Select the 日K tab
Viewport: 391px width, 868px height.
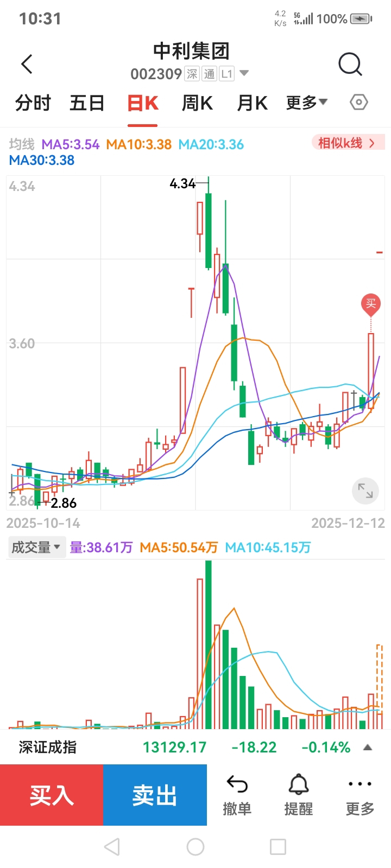pyautogui.click(x=143, y=103)
